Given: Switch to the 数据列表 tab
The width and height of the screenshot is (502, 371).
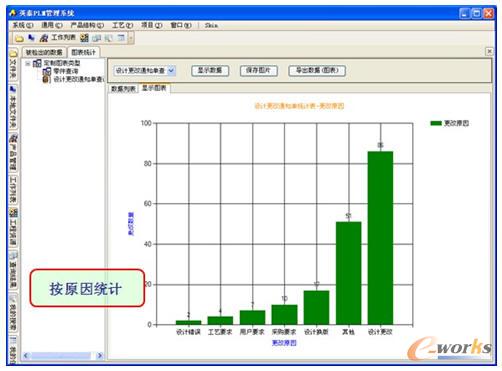Looking at the screenshot, I should click(x=123, y=89).
